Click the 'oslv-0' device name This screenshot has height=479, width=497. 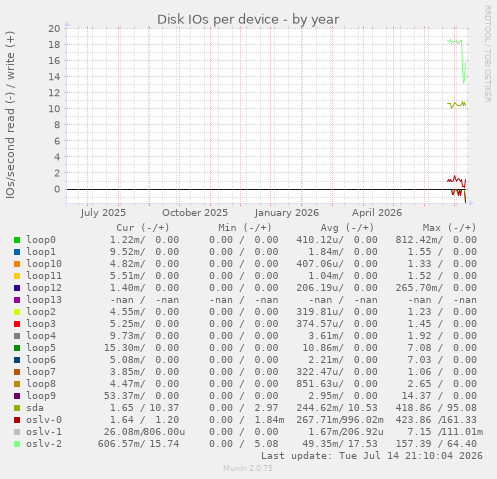(x=44, y=420)
